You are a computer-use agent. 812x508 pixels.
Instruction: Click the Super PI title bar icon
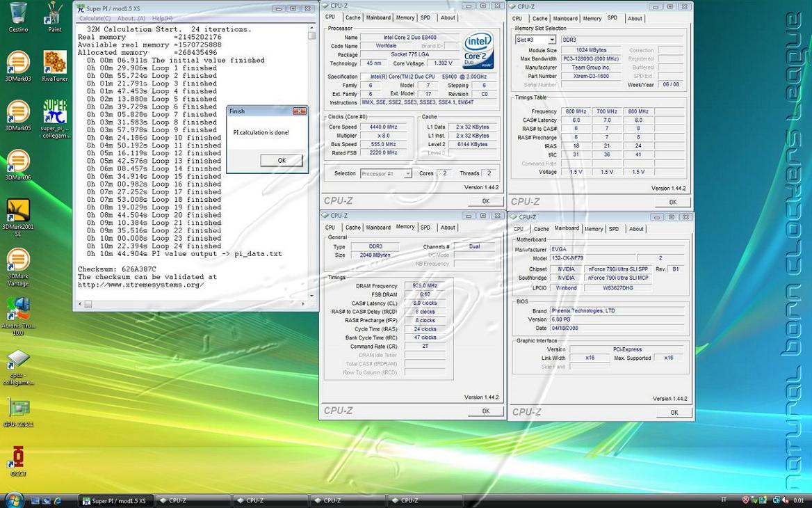80,8
